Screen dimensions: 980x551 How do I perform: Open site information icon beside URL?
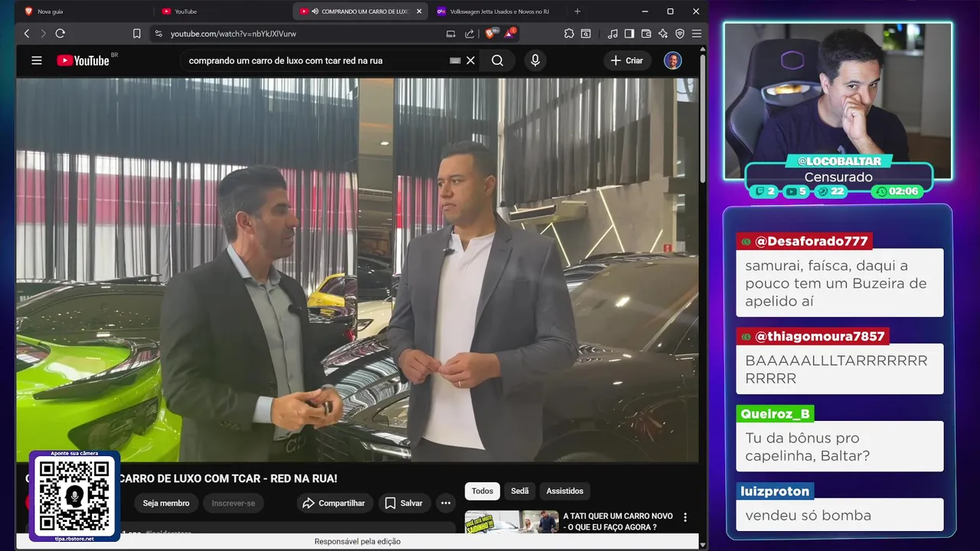158,34
